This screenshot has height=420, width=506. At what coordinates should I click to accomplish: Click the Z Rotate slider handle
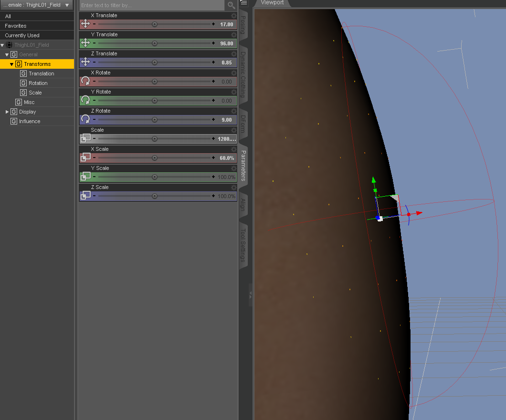click(155, 120)
